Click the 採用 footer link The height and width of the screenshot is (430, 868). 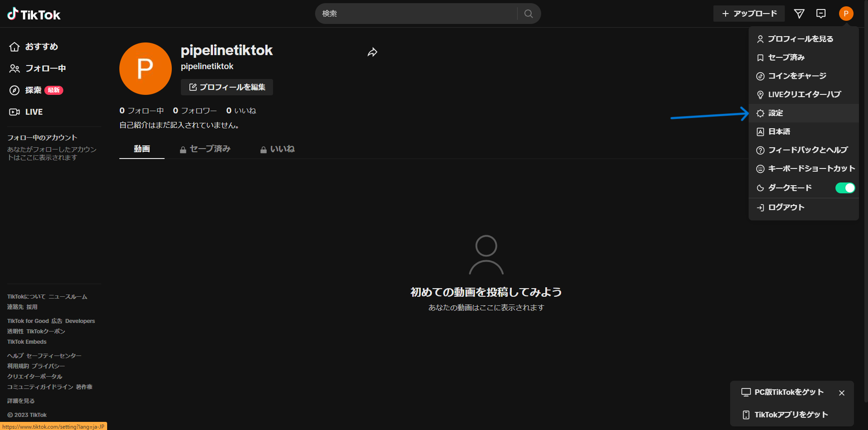pyautogui.click(x=32, y=307)
